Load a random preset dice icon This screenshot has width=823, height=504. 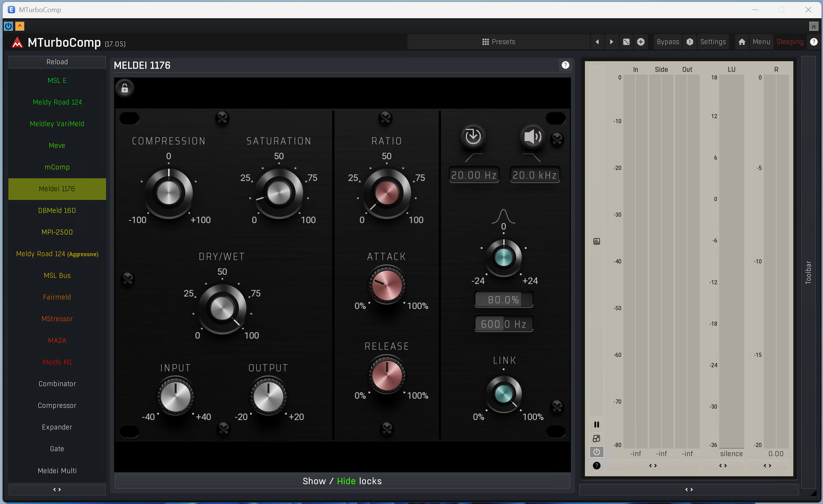(x=626, y=42)
